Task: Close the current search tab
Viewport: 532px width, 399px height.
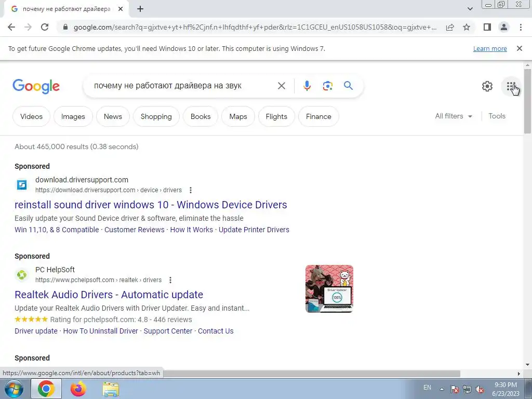Action: point(121,9)
